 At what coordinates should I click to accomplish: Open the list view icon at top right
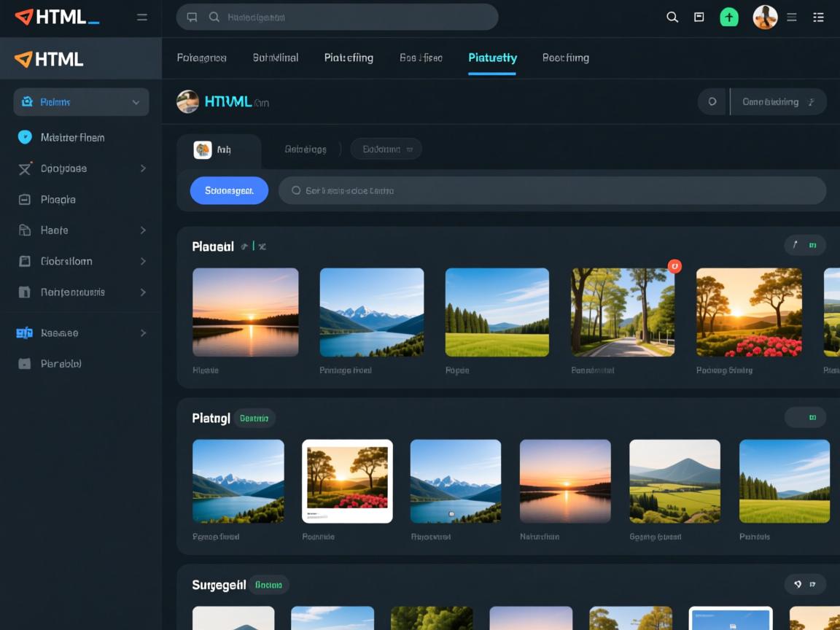coord(819,17)
